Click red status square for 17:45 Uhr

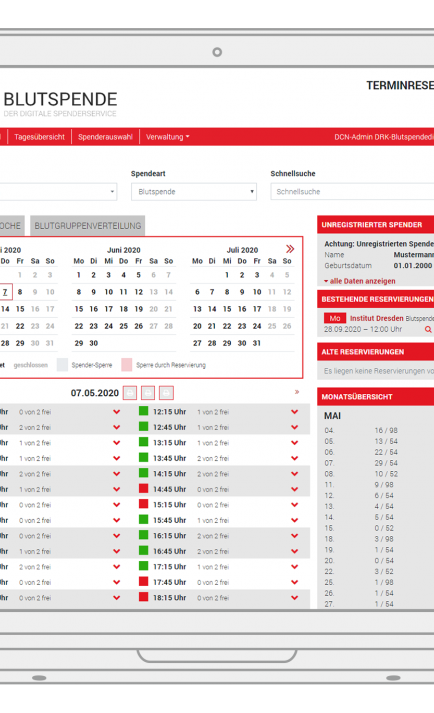(143, 582)
